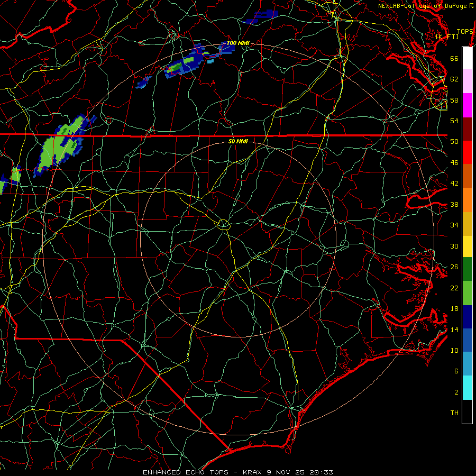The width and height of the screenshot is (476, 476).
Task: Click the "58" legend value
Action: pos(454,100)
